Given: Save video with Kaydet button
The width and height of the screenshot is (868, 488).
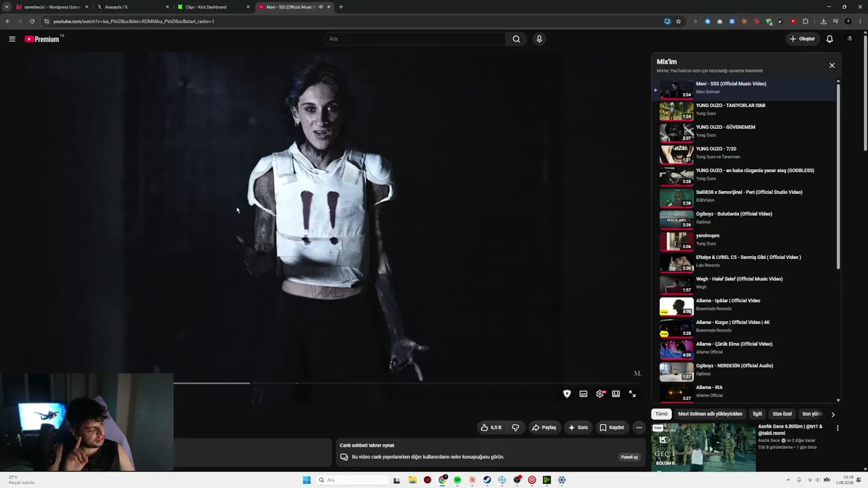Looking at the screenshot, I should (x=612, y=428).
